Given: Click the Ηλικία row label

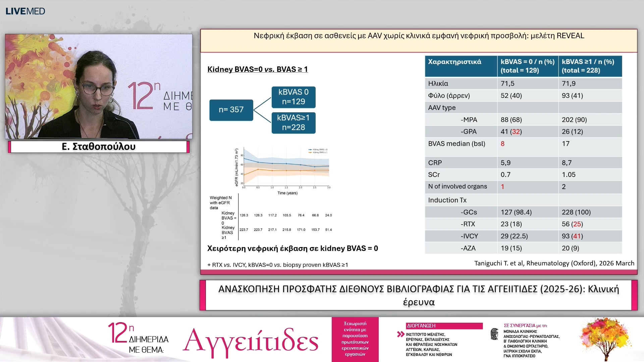Looking at the screenshot, I should 438,83.
